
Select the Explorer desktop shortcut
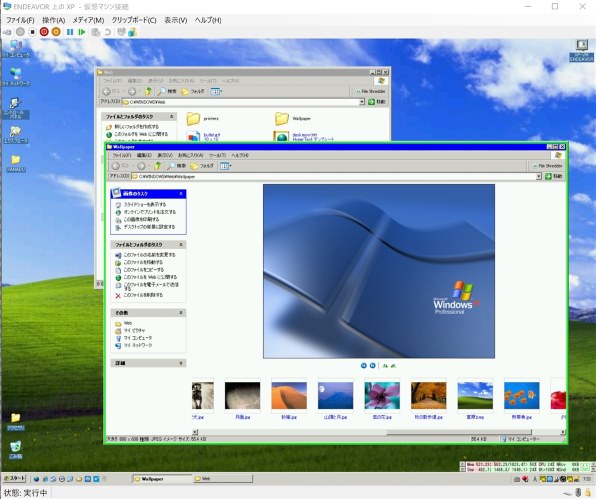pos(16,135)
